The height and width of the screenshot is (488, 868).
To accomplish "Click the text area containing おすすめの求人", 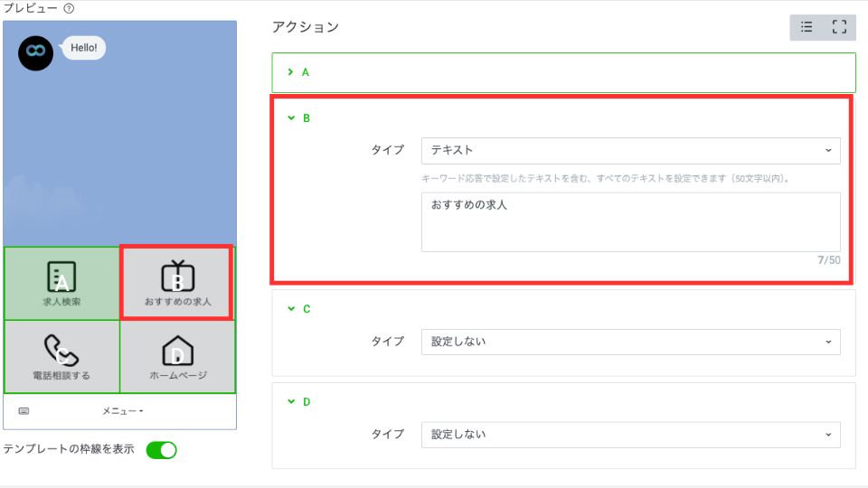I will tap(630, 221).
